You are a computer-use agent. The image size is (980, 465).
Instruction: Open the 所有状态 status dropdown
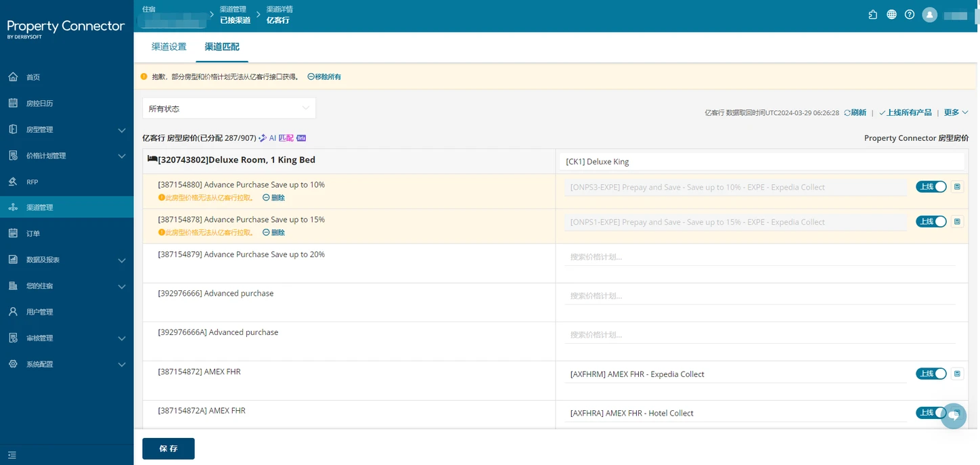pos(229,108)
